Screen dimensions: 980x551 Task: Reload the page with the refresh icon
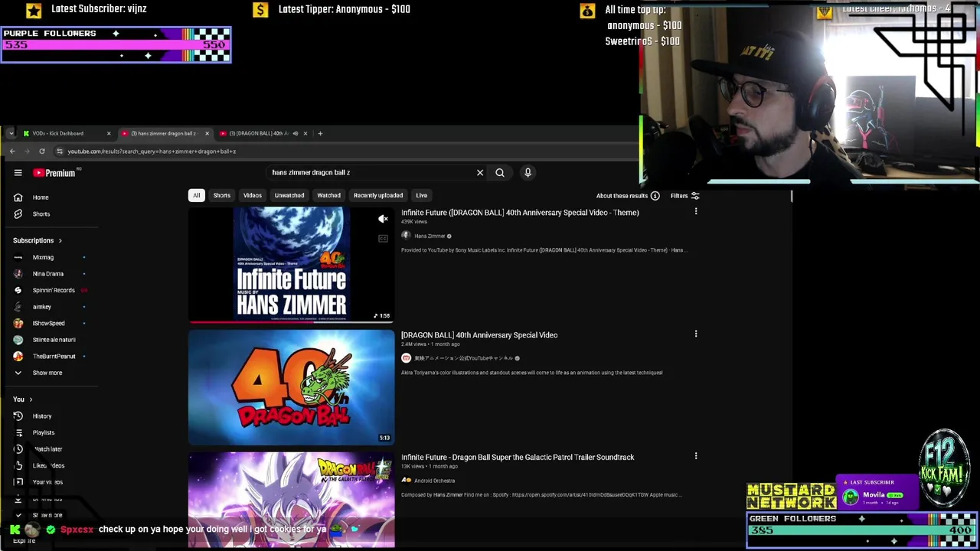tap(41, 152)
